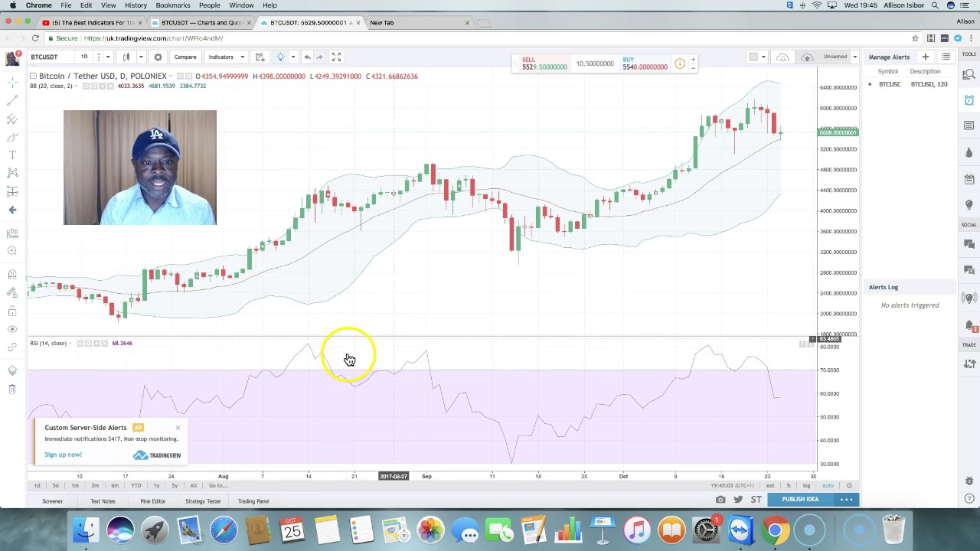Toggle visibility of the BB indicator

87,86
